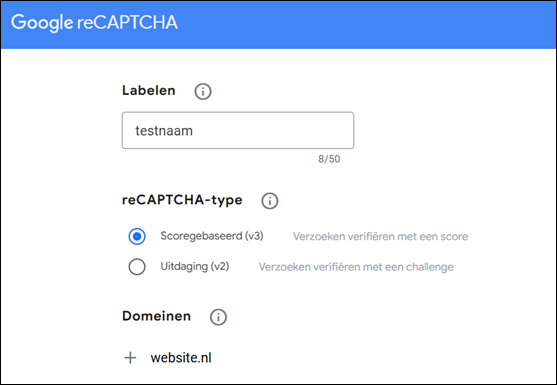Click the 8/50 character counter
Image resolution: width=557 pixels, height=385 pixels.
pyautogui.click(x=329, y=159)
